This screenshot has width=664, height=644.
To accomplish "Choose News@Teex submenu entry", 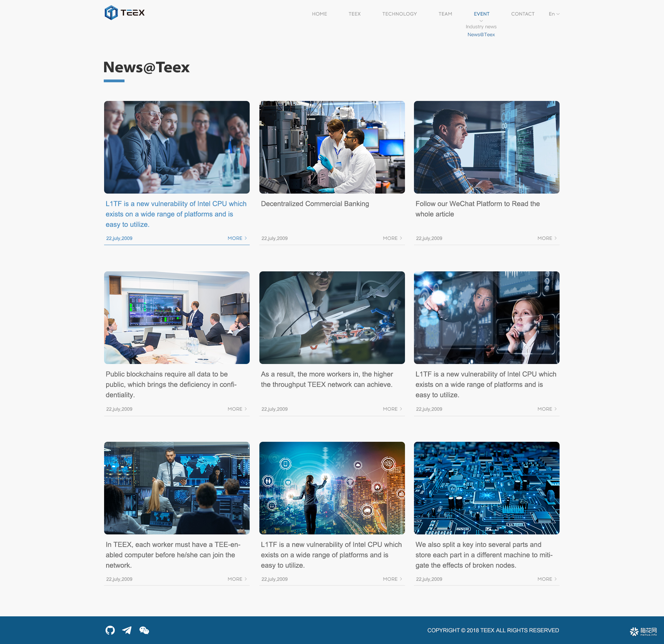I will [x=481, y=35].
